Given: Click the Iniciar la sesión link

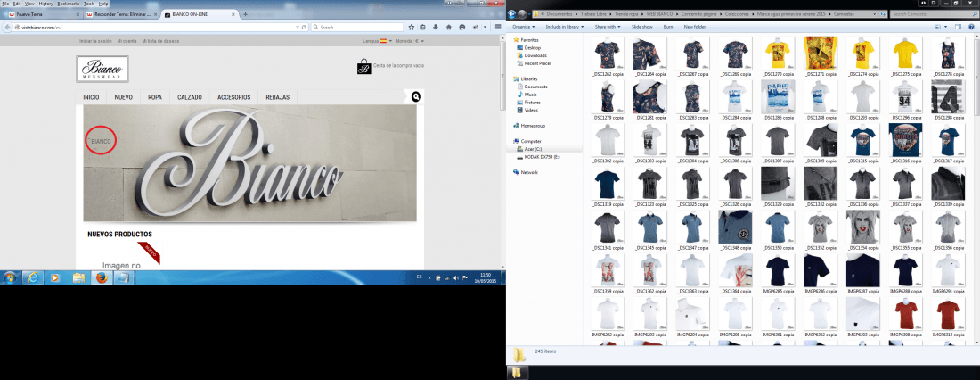Looking at the screenshot, I should pos(95,41).
